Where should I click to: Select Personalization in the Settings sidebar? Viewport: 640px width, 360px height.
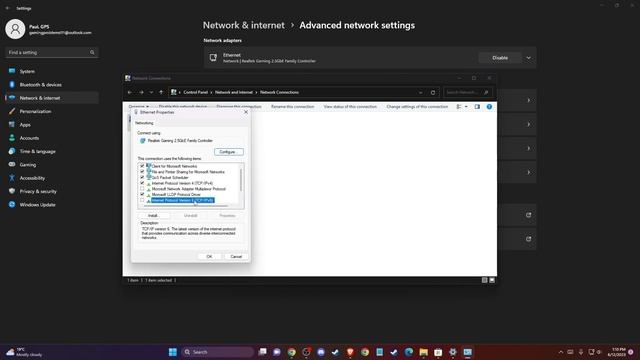pyautogui.click(x=36, y=111)
